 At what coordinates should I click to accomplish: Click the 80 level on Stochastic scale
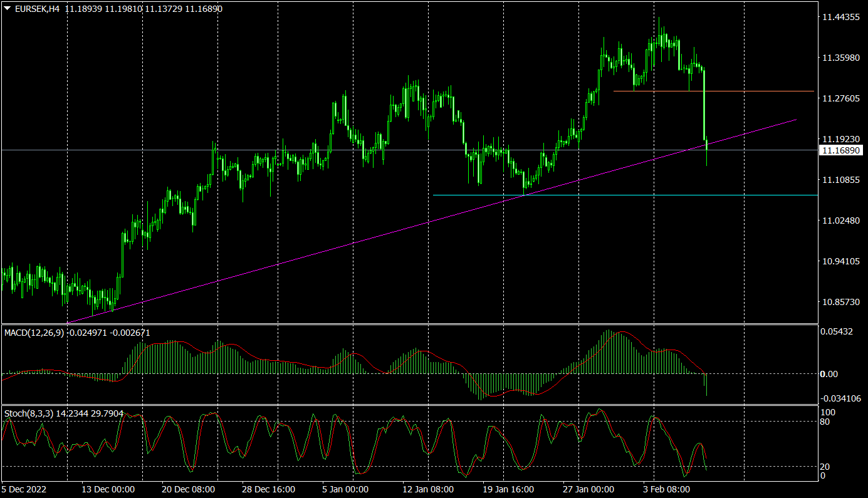(825, 422)
